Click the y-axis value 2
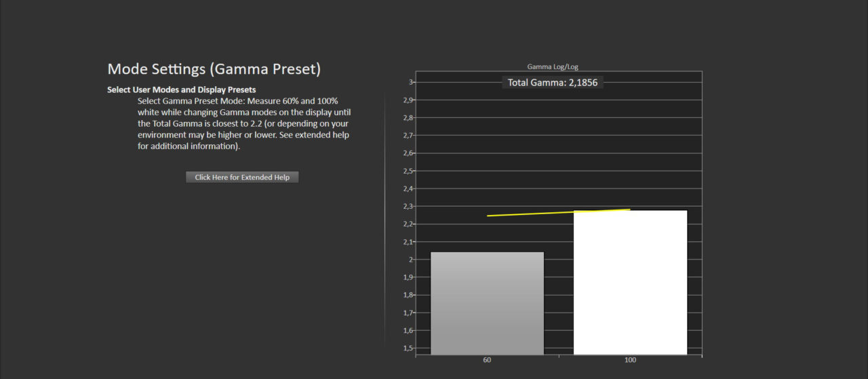Viewport: 868px width, 379px height. point(410,260)
